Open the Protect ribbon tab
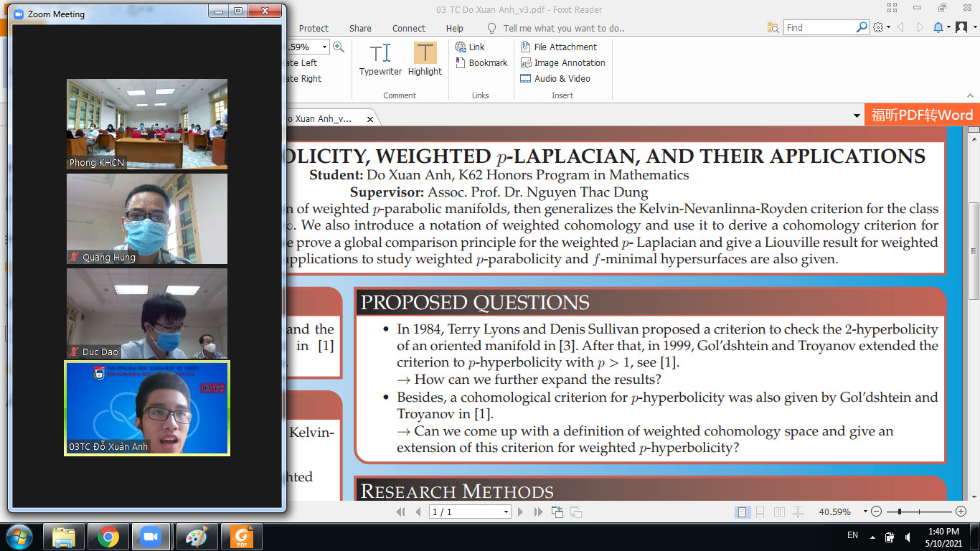 tap(314, 29)
